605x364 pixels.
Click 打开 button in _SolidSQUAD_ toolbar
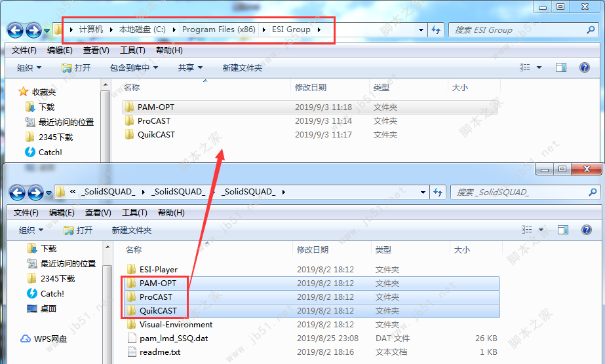point(78,230)
